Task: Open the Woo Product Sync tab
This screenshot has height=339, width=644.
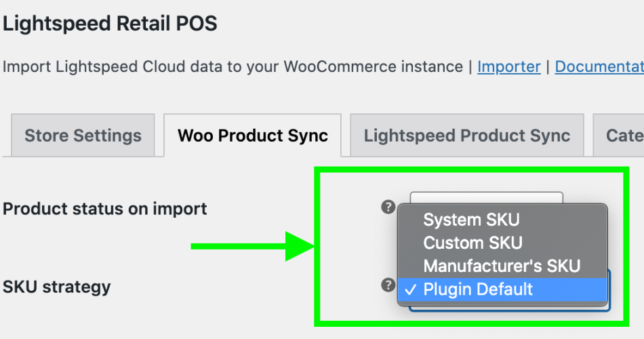Action: tap(253, 135)
